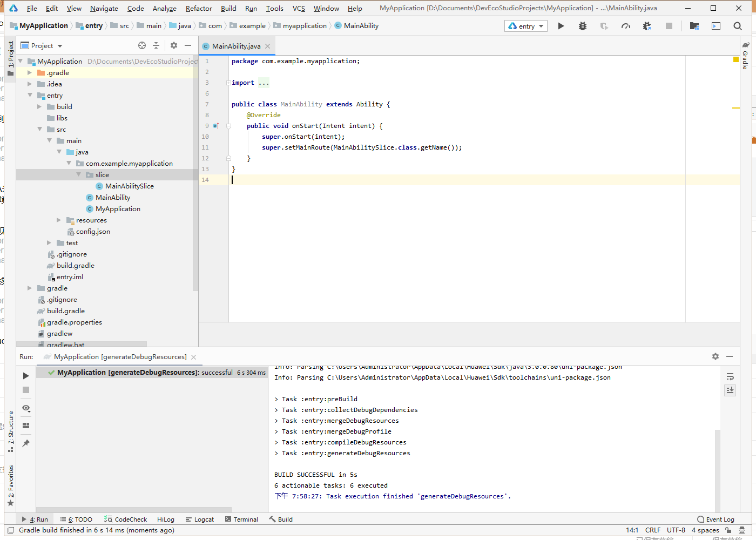This screenshot has width=756, height=540.
Task: Open the Refactor menu
Action: [199, 8]
